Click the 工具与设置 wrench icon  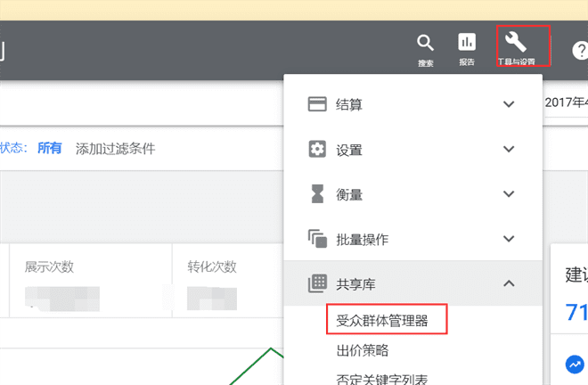point(516,42)
